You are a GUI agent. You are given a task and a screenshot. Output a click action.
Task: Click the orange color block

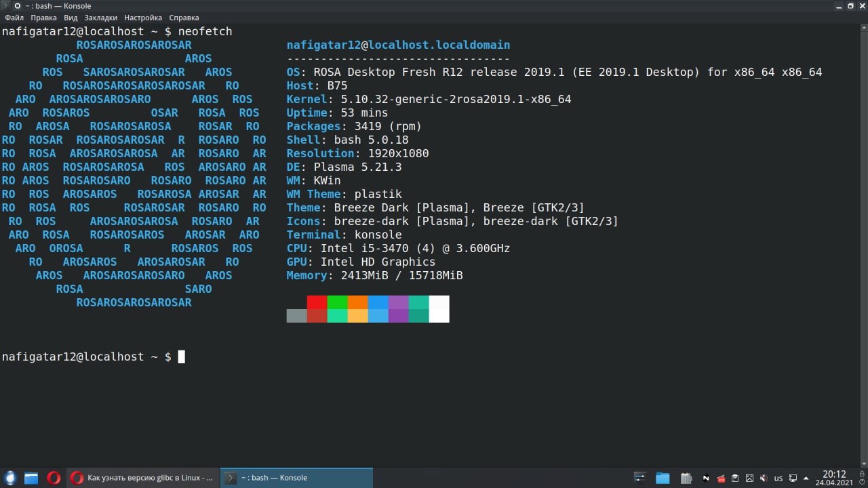(357, 302)
